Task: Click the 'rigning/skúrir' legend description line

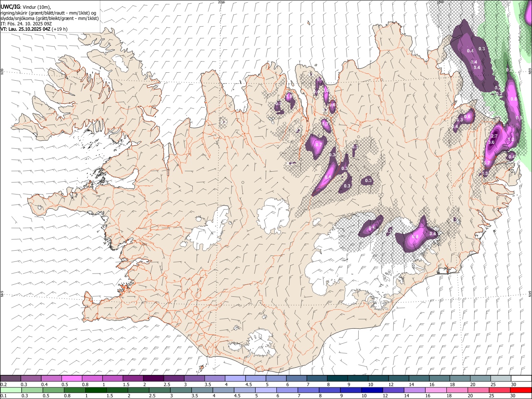Action: click(48, 13)
